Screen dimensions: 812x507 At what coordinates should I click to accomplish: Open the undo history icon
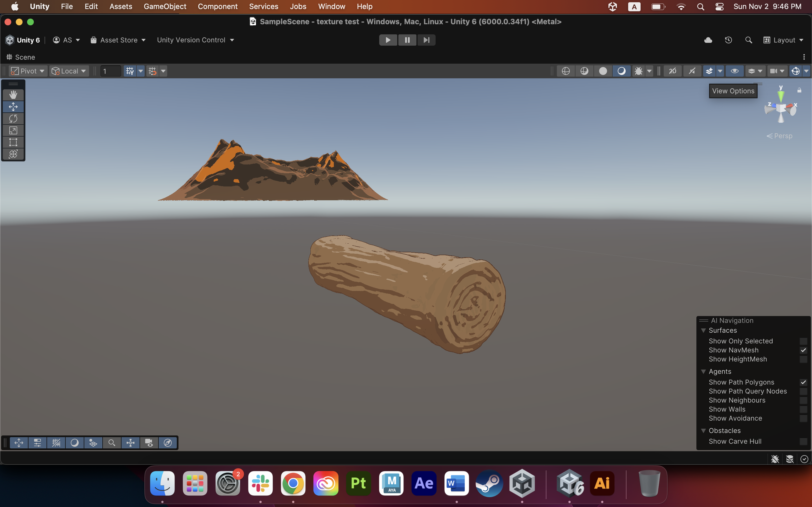click(728, 40)
